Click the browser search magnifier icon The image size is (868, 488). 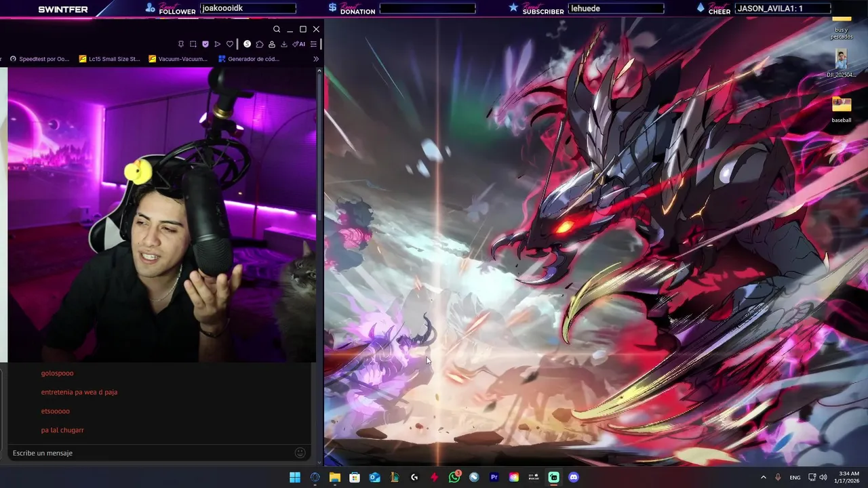point(277,29)
